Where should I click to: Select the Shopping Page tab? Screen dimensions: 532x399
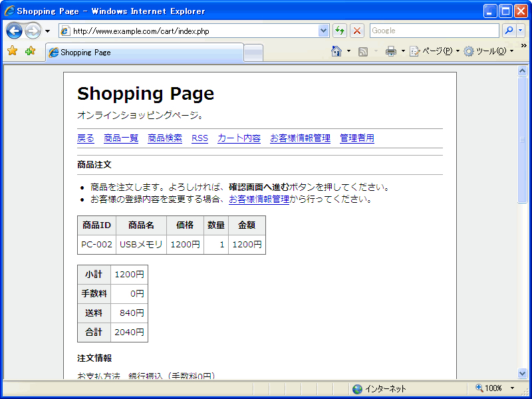(x=144, y=53)
